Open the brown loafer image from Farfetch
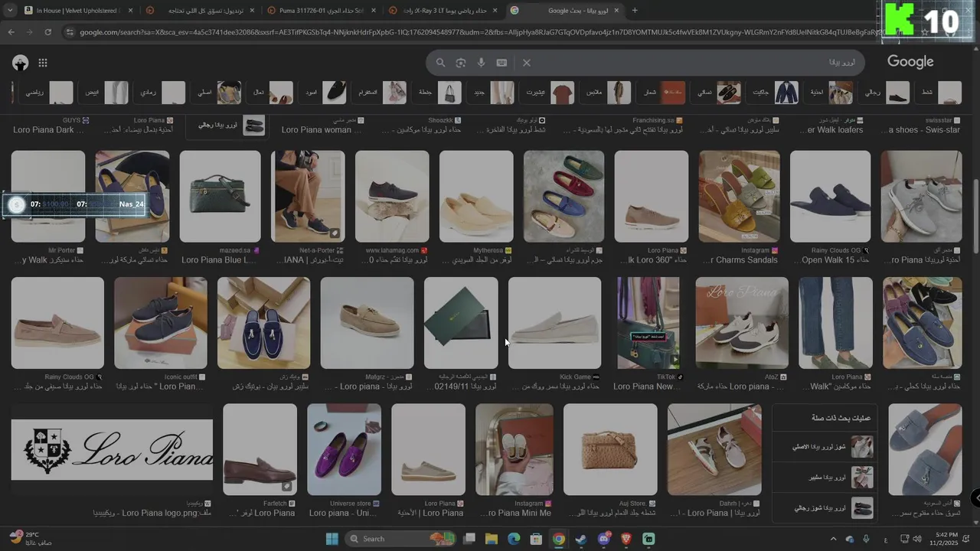This screenshot has height=551, width=980. click(x=260, y=450)
